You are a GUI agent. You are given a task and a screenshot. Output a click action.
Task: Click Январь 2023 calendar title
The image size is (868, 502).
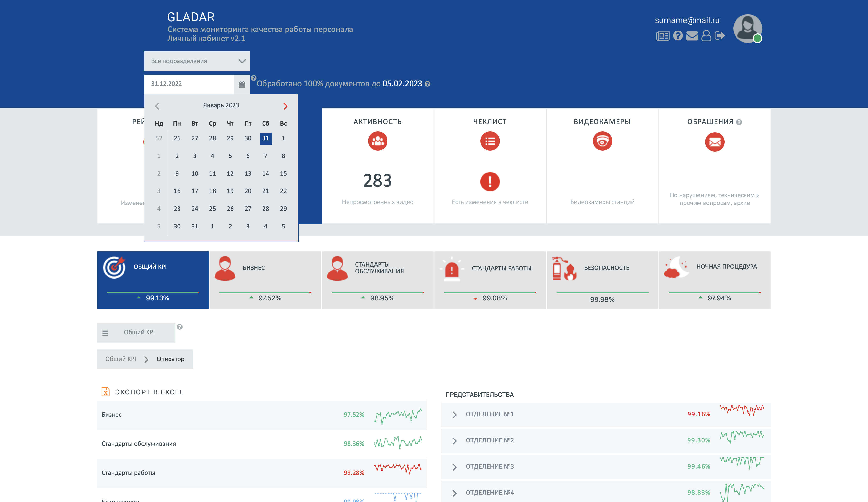pos(221,105)
